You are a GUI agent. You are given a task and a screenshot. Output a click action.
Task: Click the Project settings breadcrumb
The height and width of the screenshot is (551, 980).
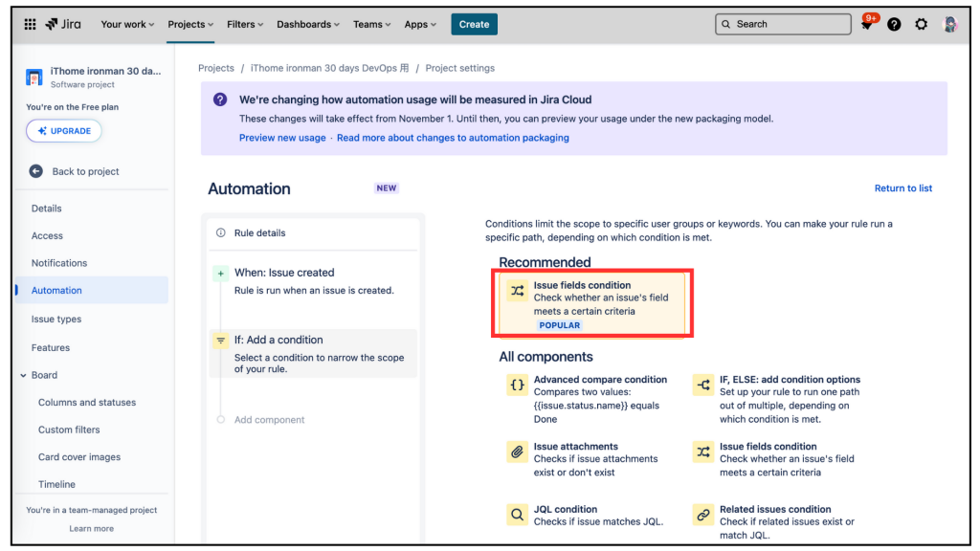[x=460, y=68]
